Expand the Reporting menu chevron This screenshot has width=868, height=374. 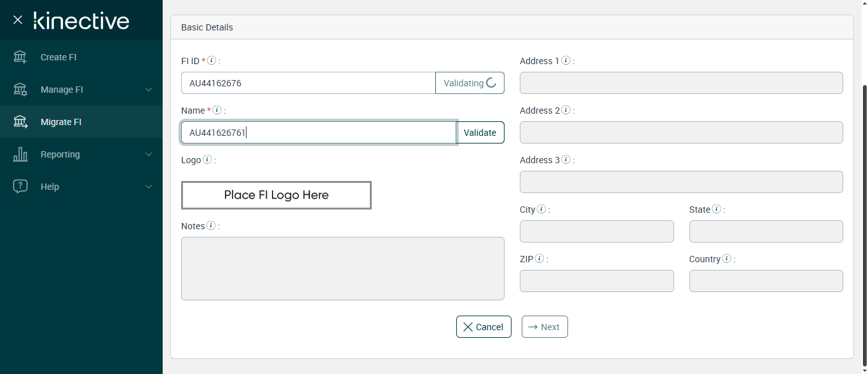click(x=149, y=154)
